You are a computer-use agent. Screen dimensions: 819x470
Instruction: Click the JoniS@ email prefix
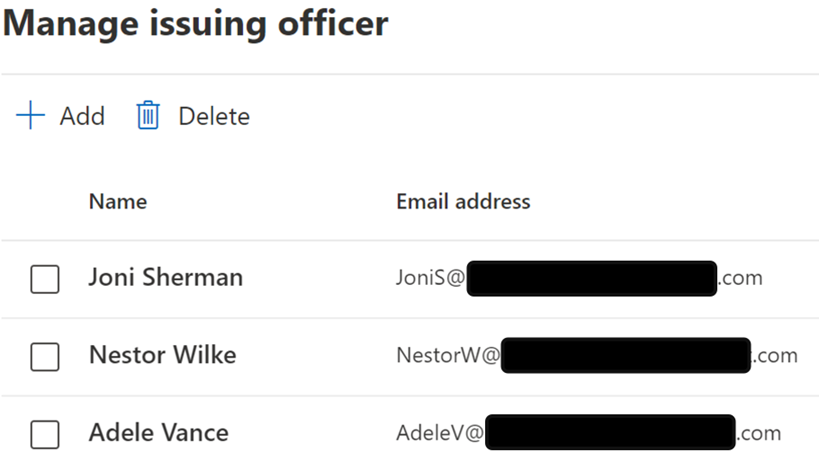coord(430,278)
